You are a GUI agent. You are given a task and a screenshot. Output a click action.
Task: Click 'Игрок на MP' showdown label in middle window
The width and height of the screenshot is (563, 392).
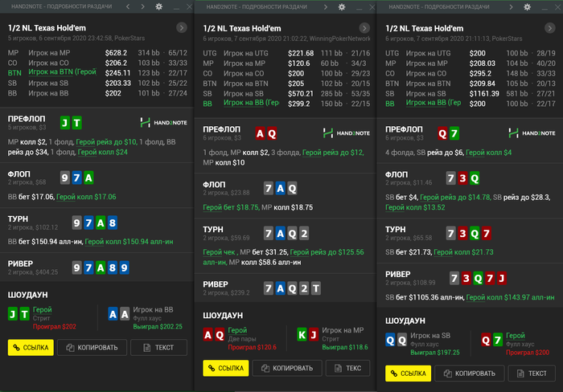coord(343,330)
